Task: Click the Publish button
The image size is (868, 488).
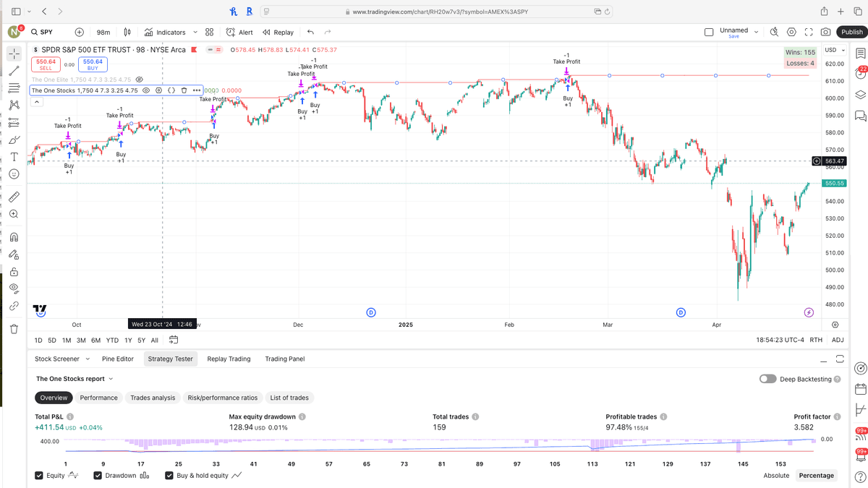Action: [851, 32]
